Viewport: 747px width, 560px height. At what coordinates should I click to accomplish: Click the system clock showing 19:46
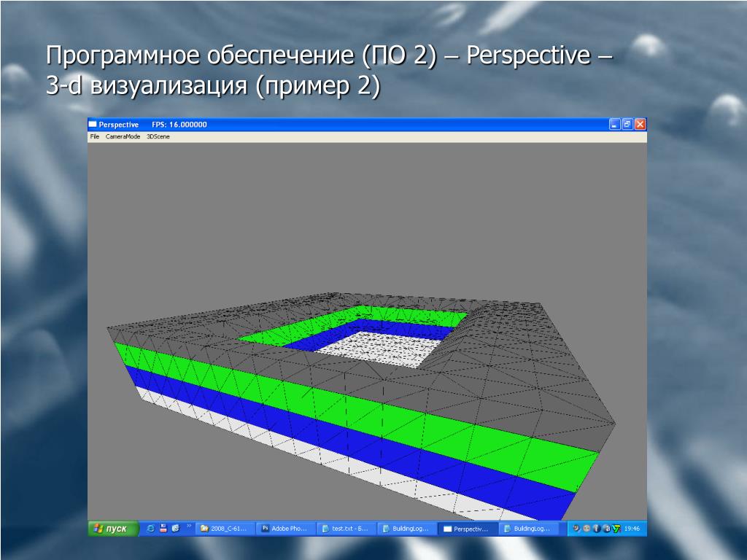pyautogui.click(x=632, y=529)
